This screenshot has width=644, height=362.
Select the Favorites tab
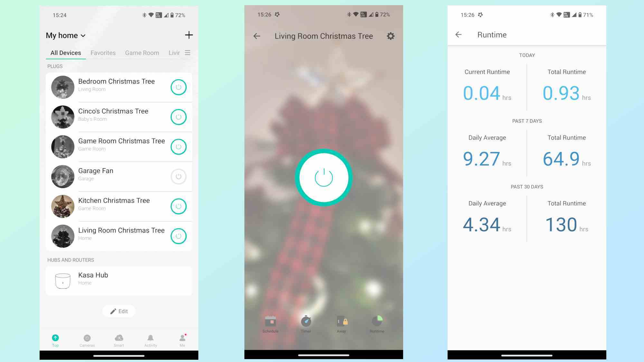[103, 52]
